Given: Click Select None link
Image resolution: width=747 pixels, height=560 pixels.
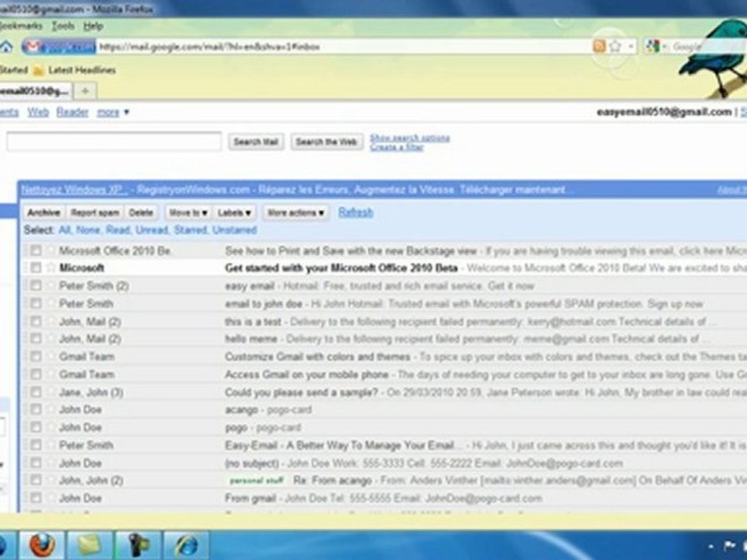Looking at the screenshot, I should click(88, 230).
